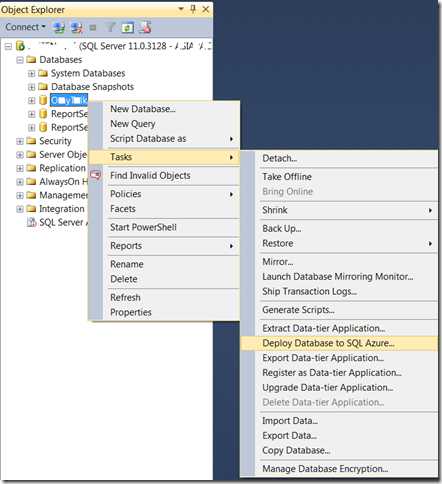This screenshot has width=442, height=484.
Task: Choose New Database… from context menu
Action: (165, 109)
